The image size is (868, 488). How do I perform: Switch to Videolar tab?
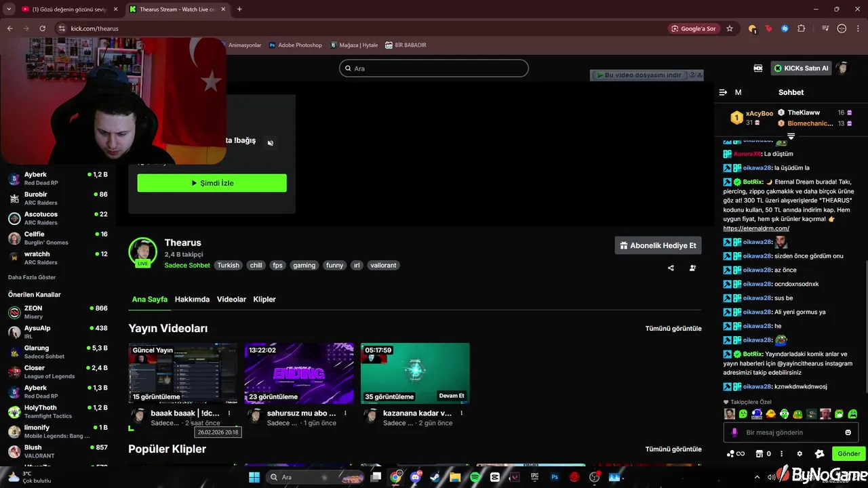click(x=231, y=299)
